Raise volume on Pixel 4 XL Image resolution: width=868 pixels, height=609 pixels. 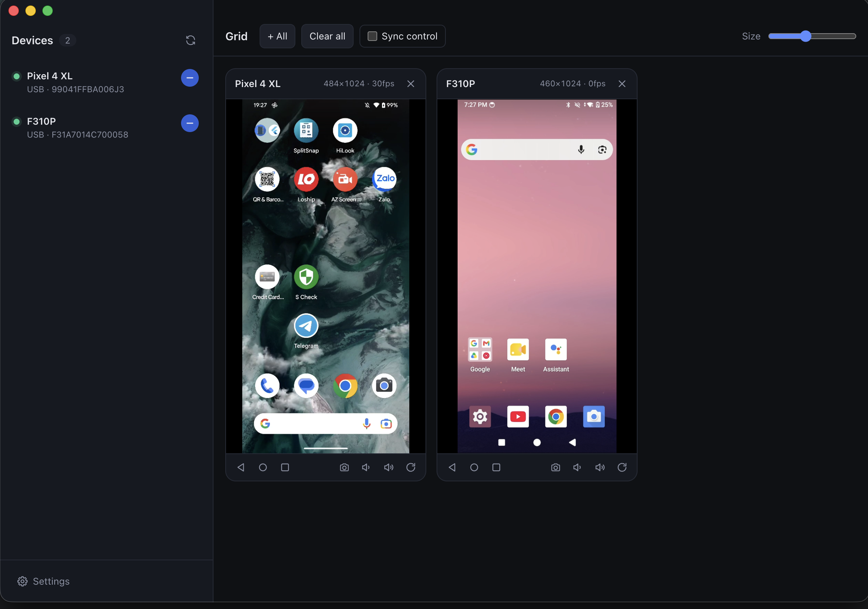coord(389,467)
